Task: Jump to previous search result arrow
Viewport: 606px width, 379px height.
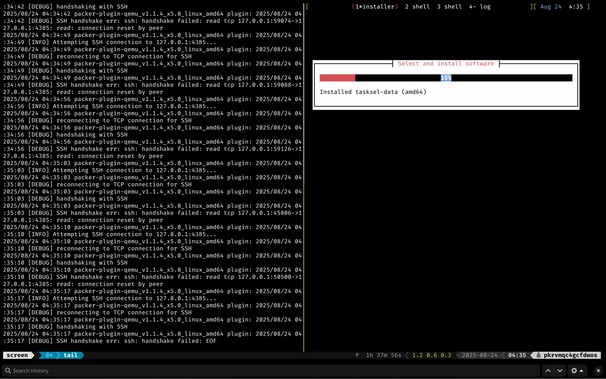Action: pyautogui.click(x=548, y=371)
